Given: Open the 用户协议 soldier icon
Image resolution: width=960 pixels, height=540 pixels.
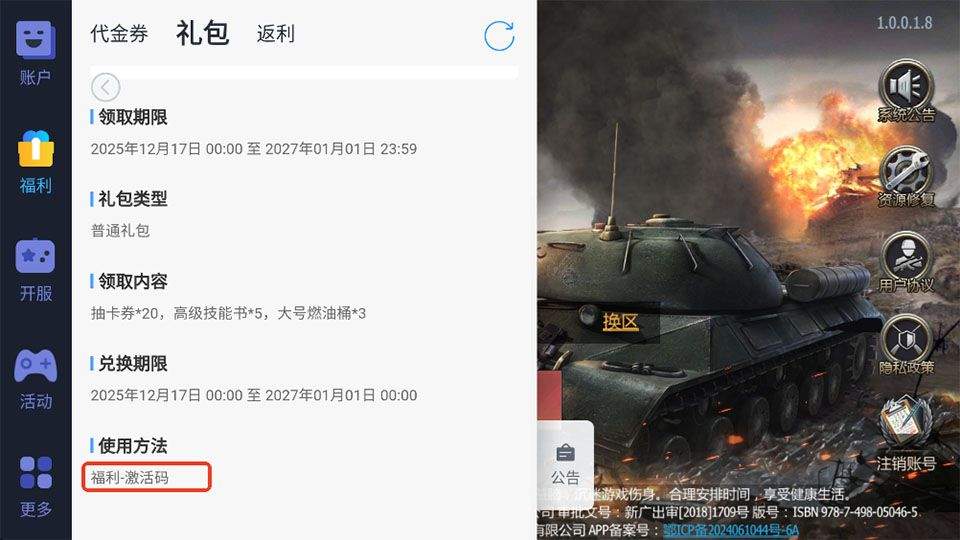Looking at the screenshot, I should [x=907, y=263].
